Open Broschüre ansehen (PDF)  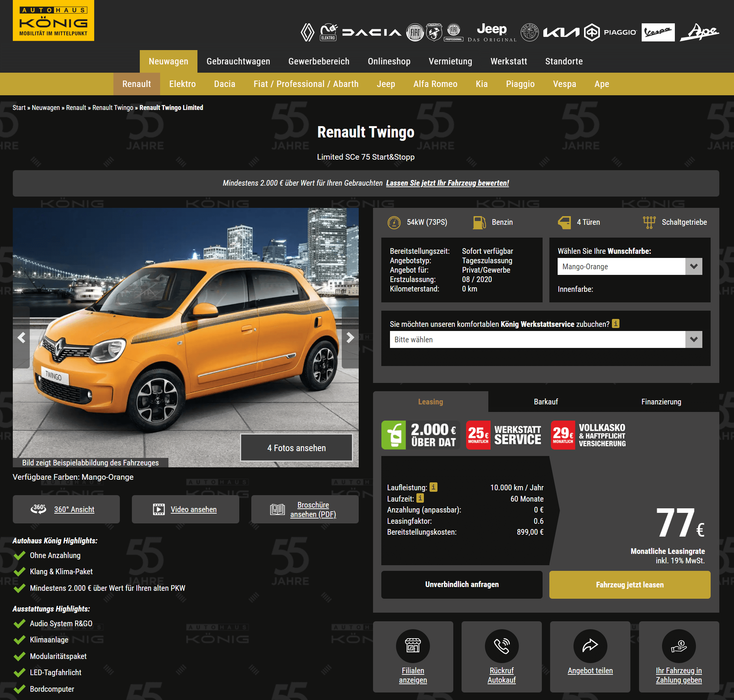click(x=305, y=509)
